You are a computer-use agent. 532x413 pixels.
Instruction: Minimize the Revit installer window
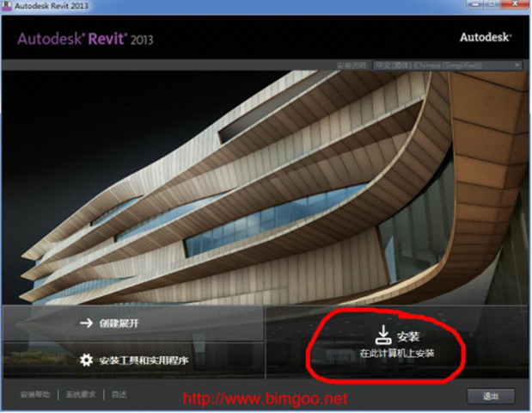(475, 4)
